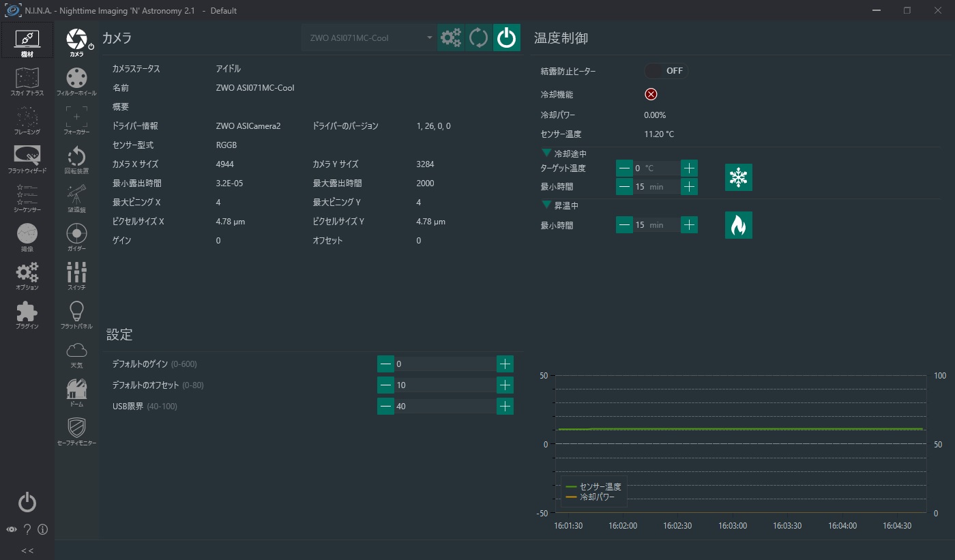
Task: Select the セーフティモニター safety monitor icon
Action: click(76, 431)
